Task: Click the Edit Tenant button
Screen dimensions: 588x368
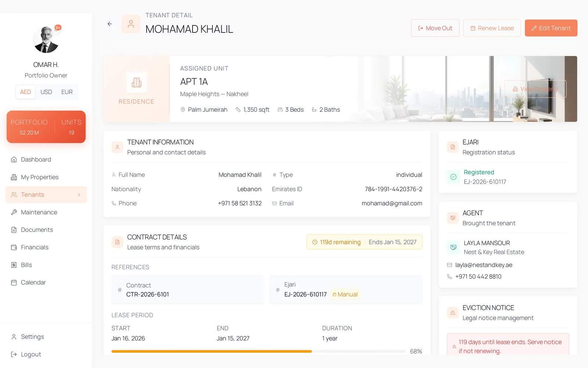Action: coord(551,28)
